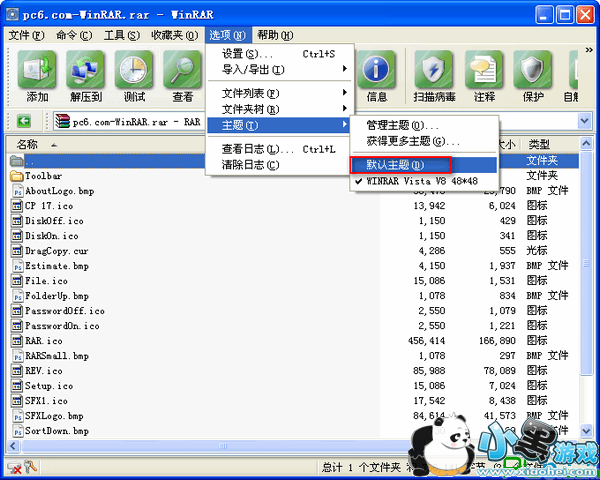Click the horizontal scrollbar left arrow
The height and width of the screenshot is (480, 600).
[x=13, y=446]
